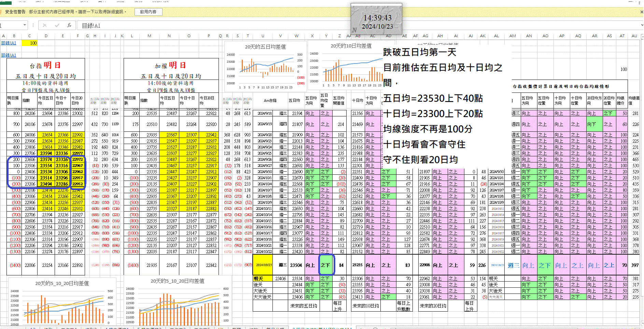
Task: Click the Am台指 column heading
Action: pyautogui.click(x=270, y=100)
